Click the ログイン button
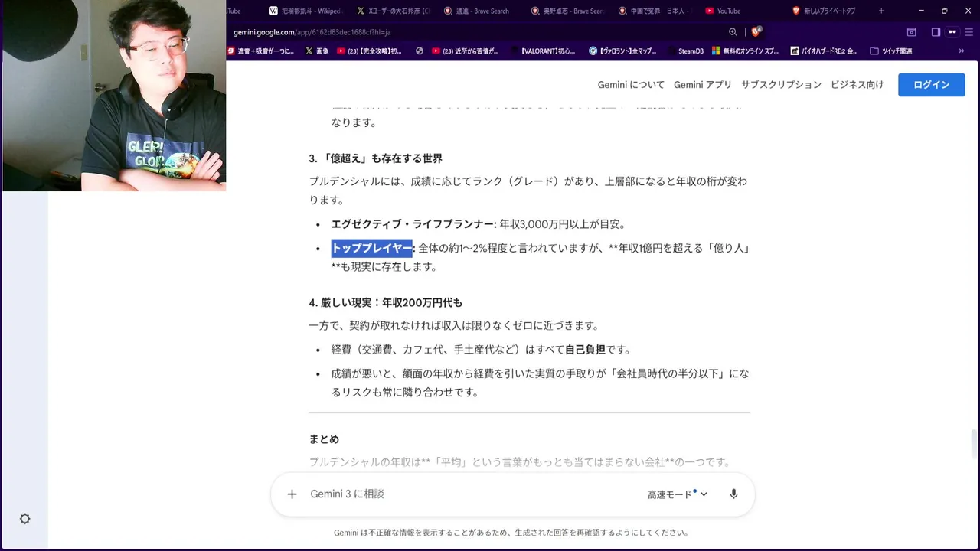Screen dimensions: 980x551 pyautogui.click(x=931, y=85)
